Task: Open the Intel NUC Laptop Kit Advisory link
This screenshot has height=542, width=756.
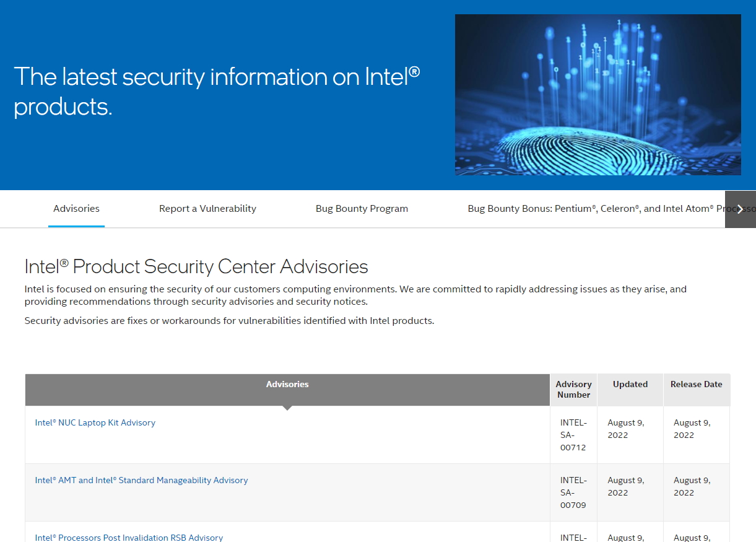Action: click(95, 422)
